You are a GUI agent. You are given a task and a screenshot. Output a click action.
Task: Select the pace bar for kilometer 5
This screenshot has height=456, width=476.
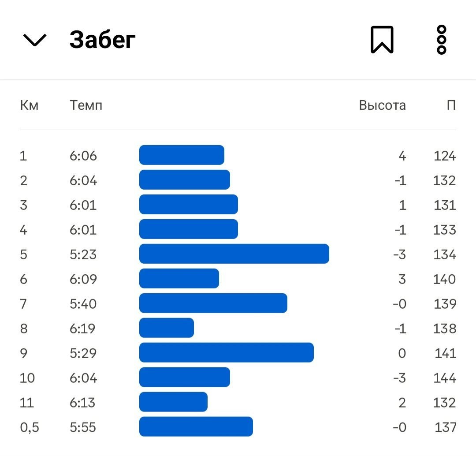[234, 254]
